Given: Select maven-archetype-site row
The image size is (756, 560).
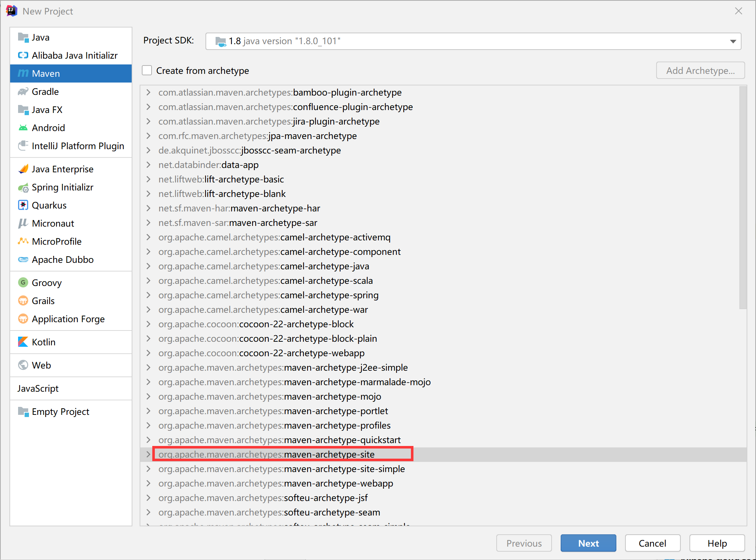Looking at the screenshot, I should tap(443, 454).
